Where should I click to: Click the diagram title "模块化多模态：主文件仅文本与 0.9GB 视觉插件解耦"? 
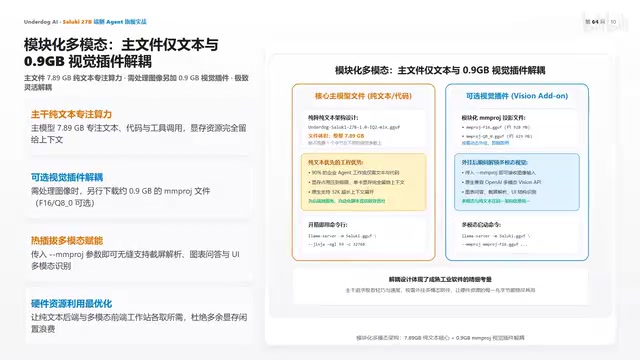[x=440, y=70]
